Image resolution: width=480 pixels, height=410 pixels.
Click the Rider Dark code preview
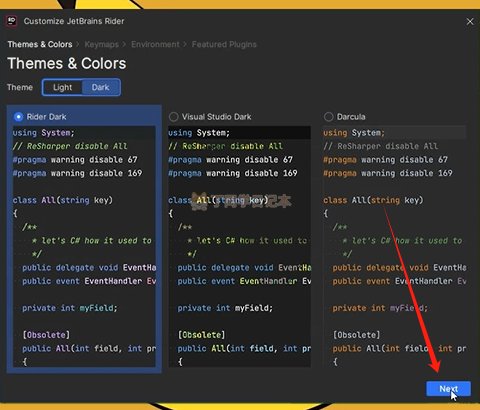[84, 247]
